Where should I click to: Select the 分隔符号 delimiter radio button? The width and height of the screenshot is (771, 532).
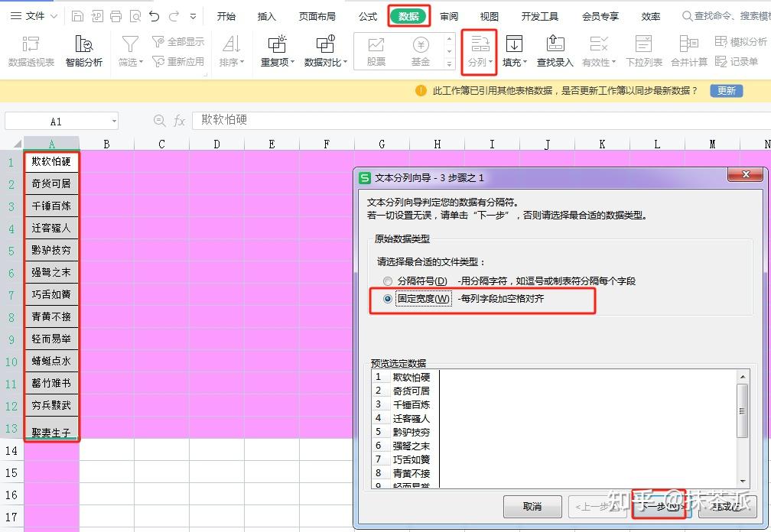pos(389,281)
